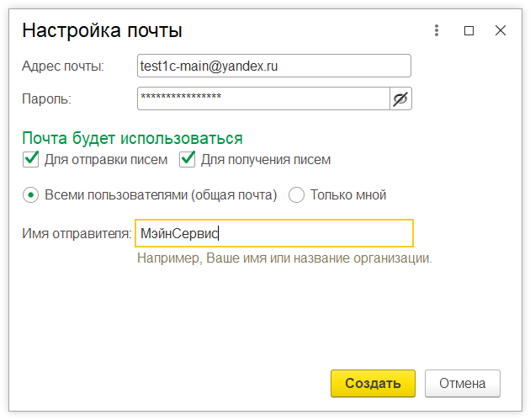Click the sender name field containing МэйнСервис
This screenshot has height=420, width=530.
tap(273, 233)
